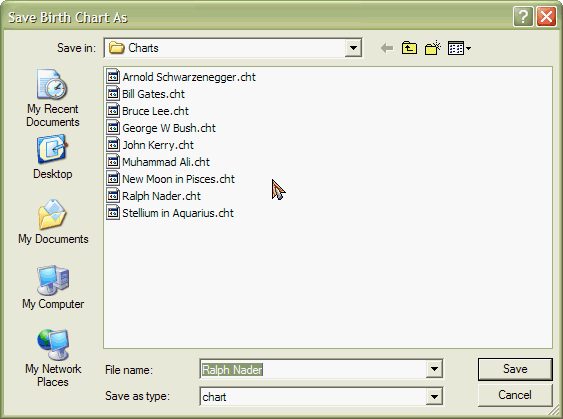Screen dimensions: 563x419
Task: Click the Bill Gates.cht file icon
Action: coord(113,94)
